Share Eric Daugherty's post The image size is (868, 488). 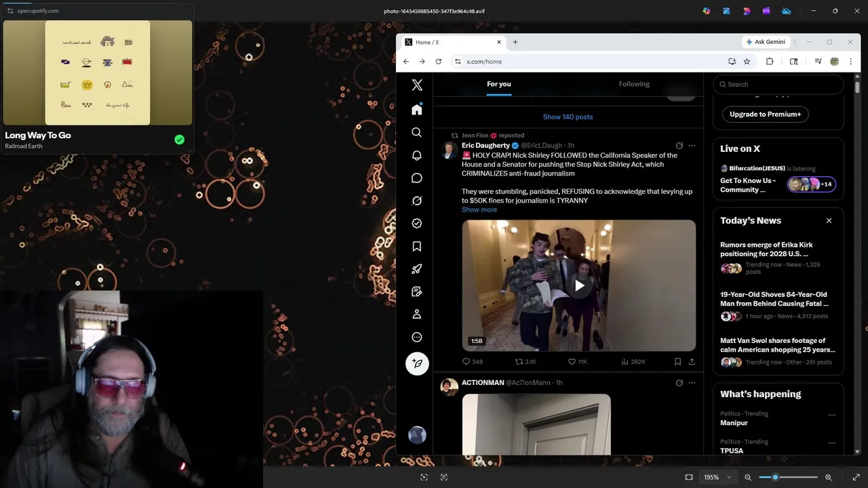[x=692, y=362]
